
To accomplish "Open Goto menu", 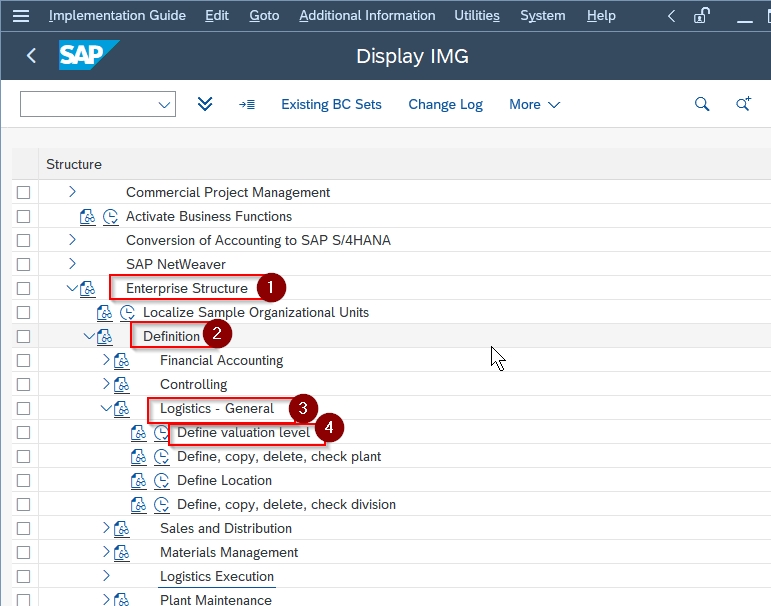I will click(264, 16).
